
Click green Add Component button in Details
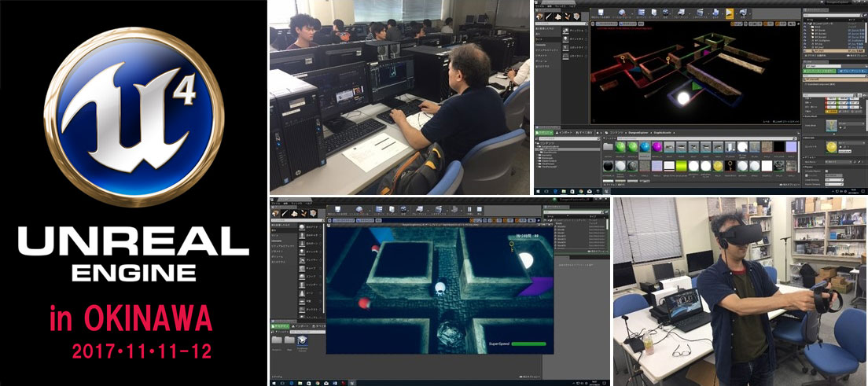[819, 71]
